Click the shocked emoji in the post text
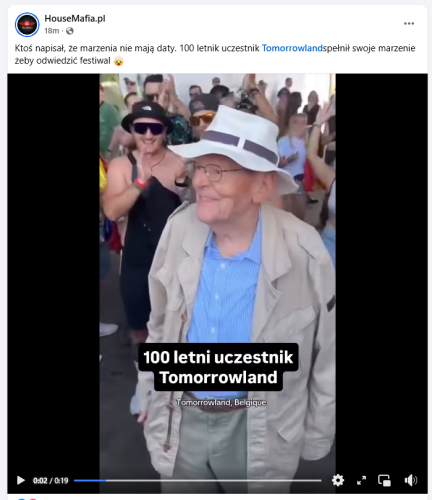The image size is (432, 500). (118, 61)
